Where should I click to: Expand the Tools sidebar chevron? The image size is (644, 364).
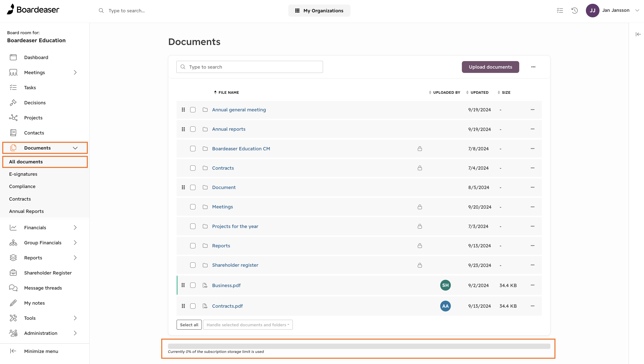pyautogui.click(x=75, y=318)
